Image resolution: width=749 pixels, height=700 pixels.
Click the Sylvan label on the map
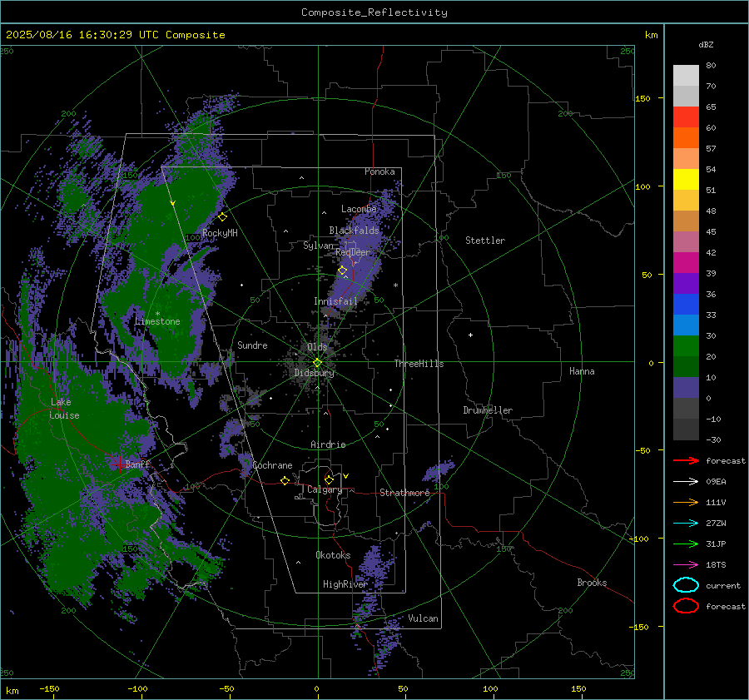click(318, 246)
